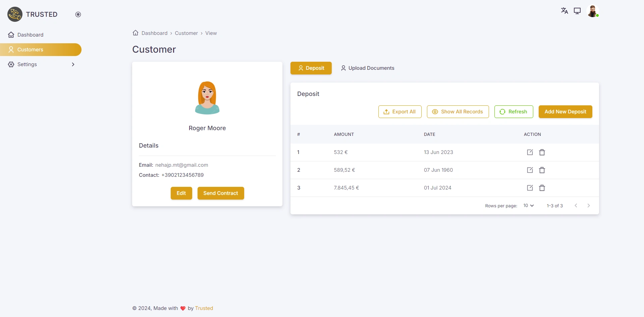644x317 pixels.
Task: Click the date 07 Jun 1960
Action: click(438, 170)
